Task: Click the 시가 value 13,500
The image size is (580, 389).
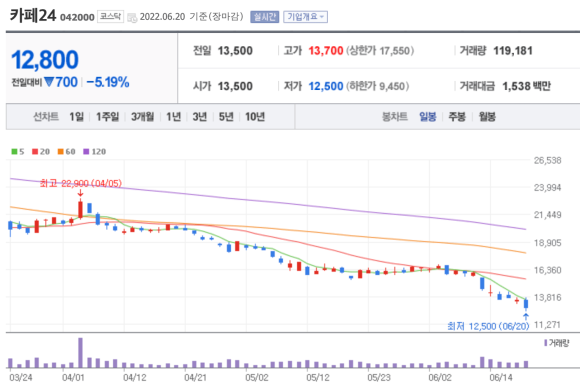Action: coord(235,86)
